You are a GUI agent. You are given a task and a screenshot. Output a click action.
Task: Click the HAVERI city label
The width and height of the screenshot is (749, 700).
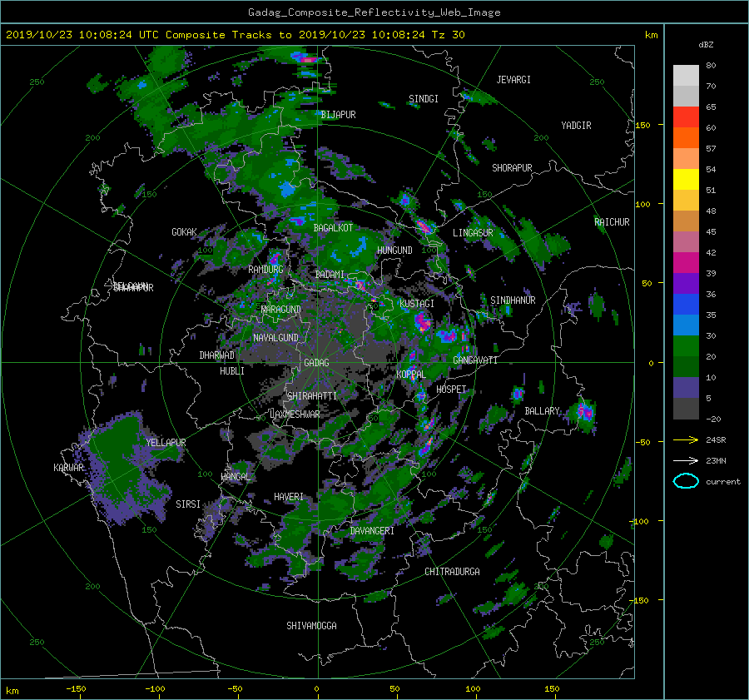point(289,497)
